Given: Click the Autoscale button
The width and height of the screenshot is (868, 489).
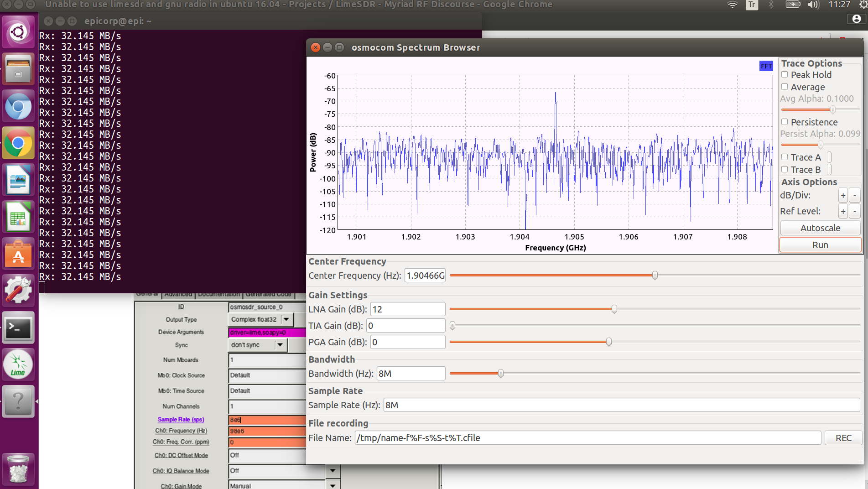Looking at the screenshot, I should coord(820,228).
